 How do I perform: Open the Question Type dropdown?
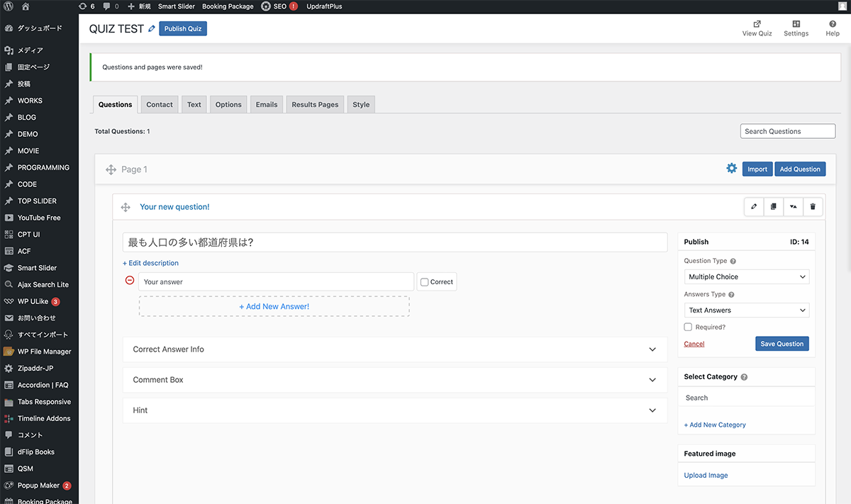coord(746,277)
